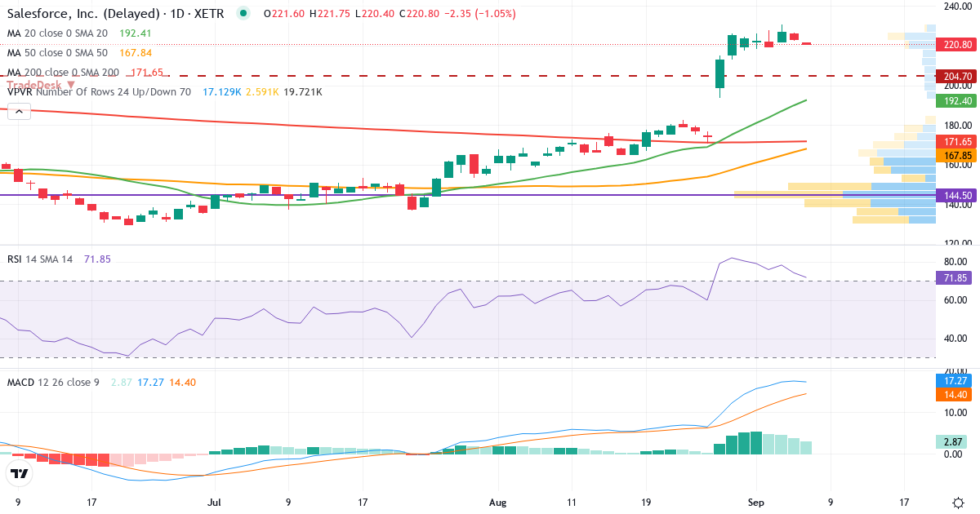This screenshot has height=514, width=980.
Task: Click the 240.00 price axis tick
Action: pos(956,7)
